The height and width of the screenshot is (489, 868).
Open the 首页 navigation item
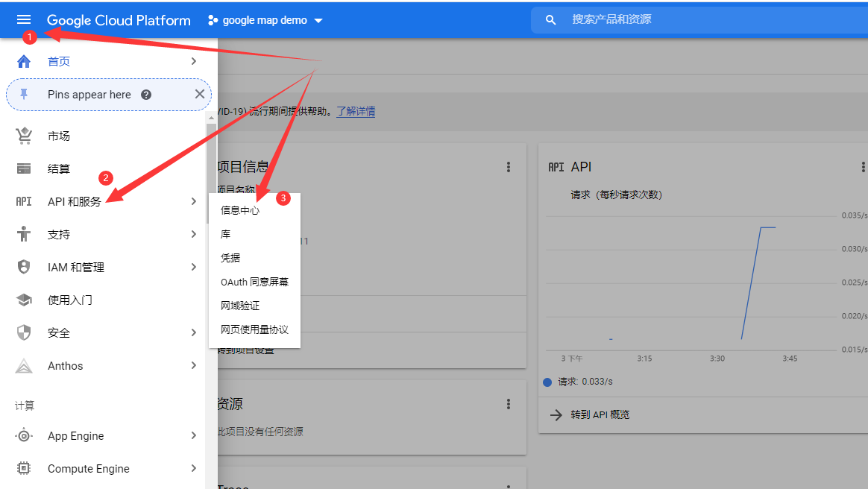(59, 61)
